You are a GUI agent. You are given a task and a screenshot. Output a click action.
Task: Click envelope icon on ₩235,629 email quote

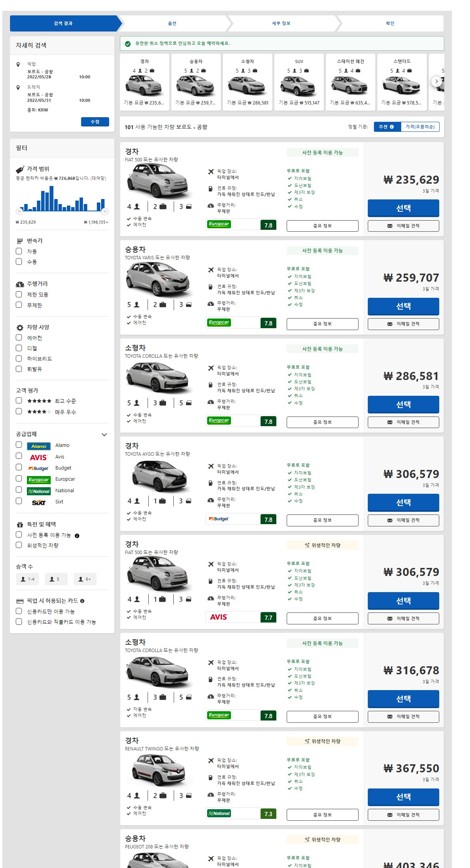pyautogui.click(x=390, y=226)
